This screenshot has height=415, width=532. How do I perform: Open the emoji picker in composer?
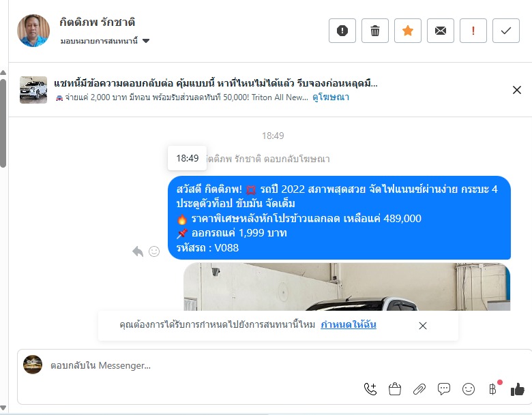coord(469,389)
